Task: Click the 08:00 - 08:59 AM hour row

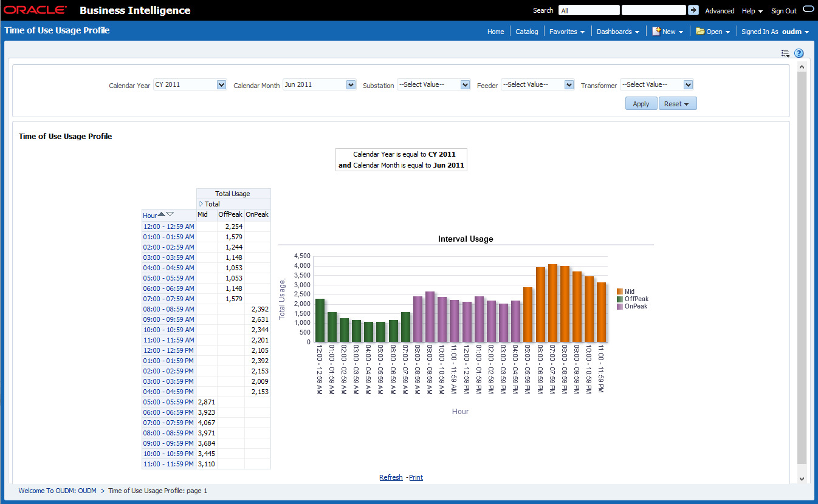Action: [x=169, y=309]
